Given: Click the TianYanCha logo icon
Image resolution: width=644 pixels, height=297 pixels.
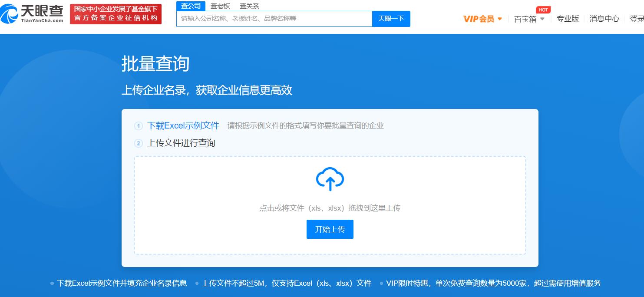Looking at the screenshot, I should tap(10, 14).
